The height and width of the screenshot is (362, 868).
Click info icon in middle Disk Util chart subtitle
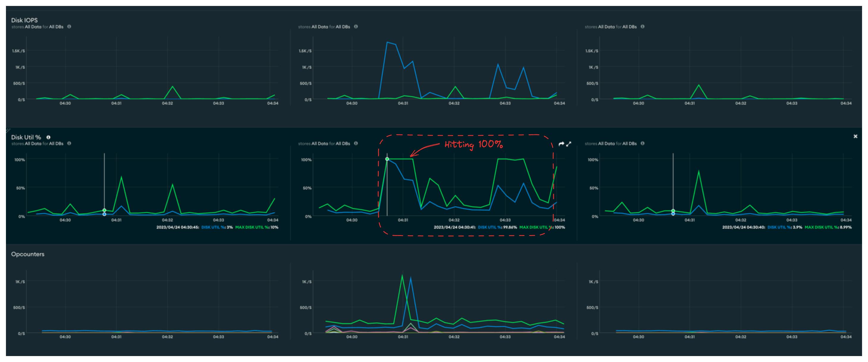coord(356,144)
